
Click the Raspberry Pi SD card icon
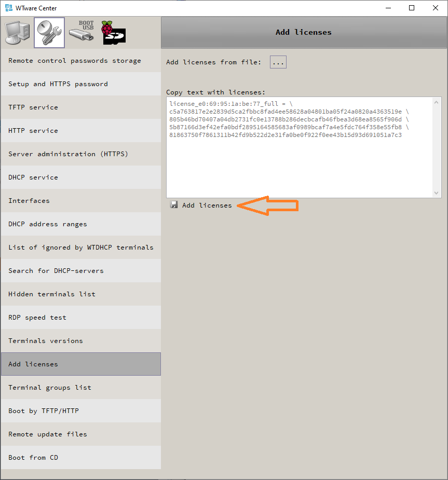pos(114,33)
